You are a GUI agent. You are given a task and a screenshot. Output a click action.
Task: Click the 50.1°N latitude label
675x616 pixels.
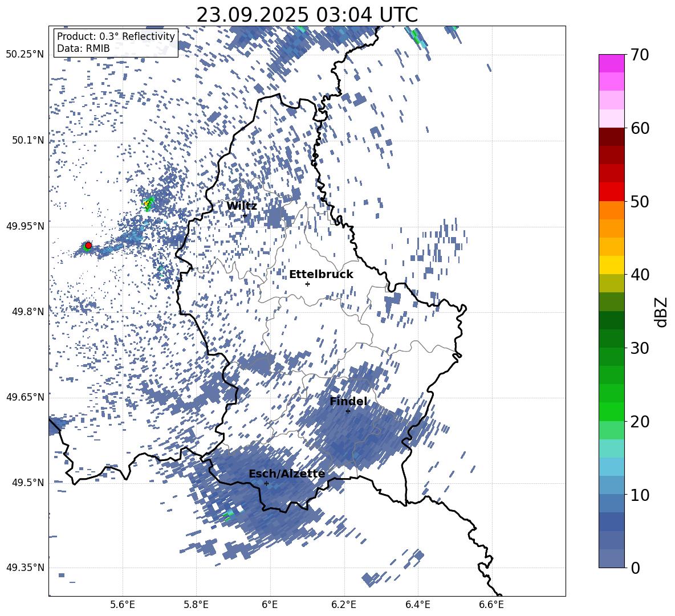pyautogui.click(x=28, y=140)
